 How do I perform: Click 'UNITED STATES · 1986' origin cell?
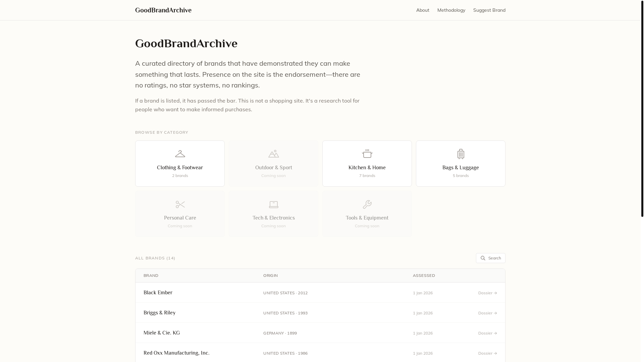[x=285, y=353]
